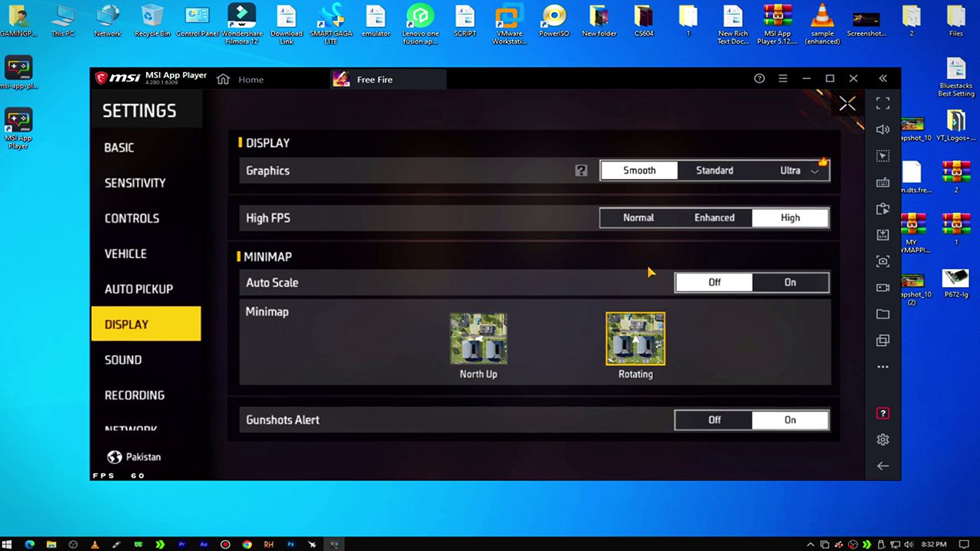980x551 pixels.
Task: Turn Gunshots Alert Off
Action: pos(714,420)
